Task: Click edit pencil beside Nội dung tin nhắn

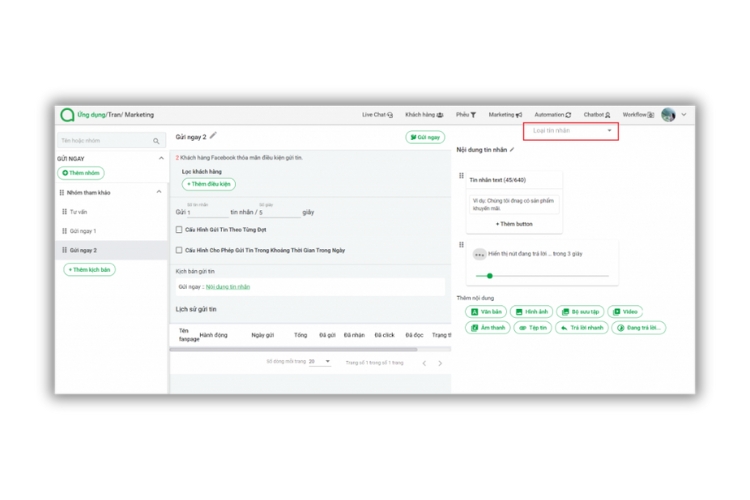Action: click(x=513, y=149)
